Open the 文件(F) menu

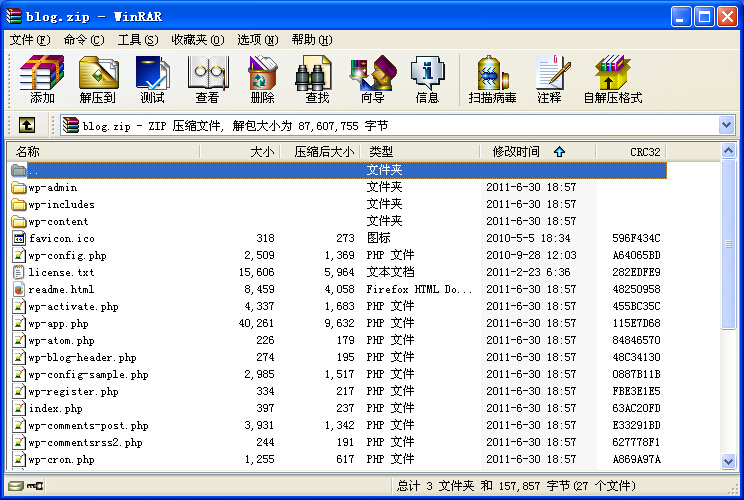tap(30, 40)
